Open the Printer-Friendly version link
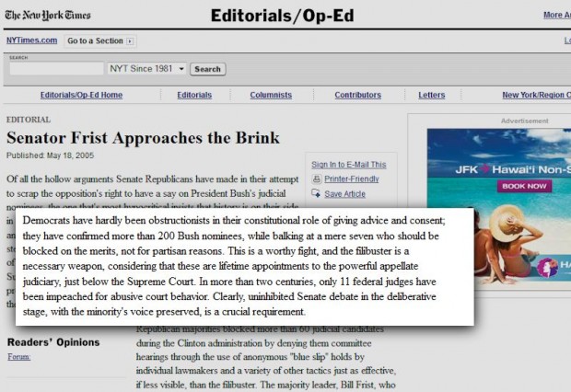 pos(352,179)
